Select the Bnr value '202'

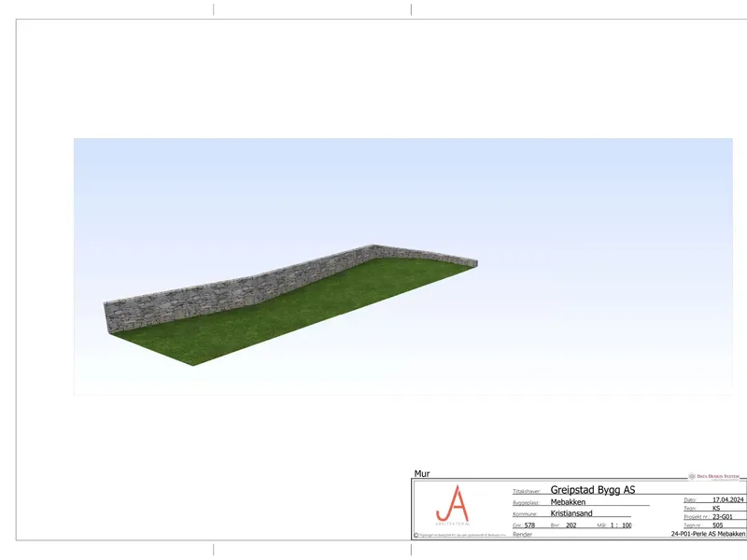point(571,525)
